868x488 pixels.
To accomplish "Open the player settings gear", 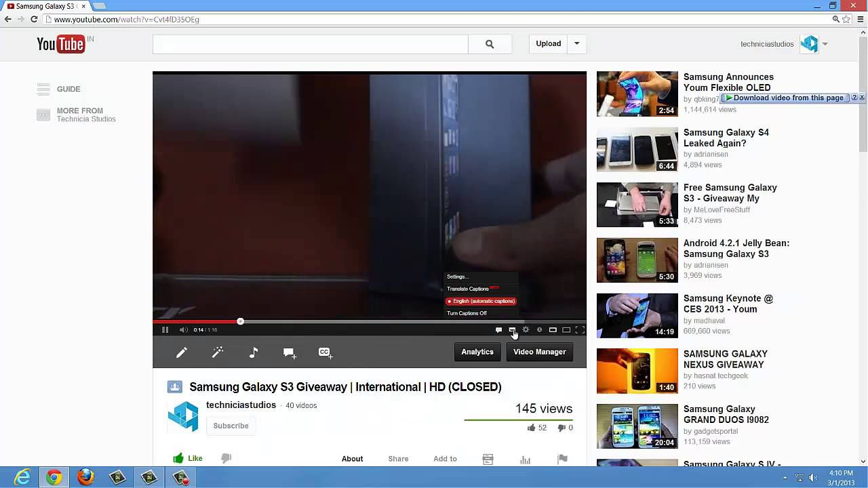I will 526,330.
